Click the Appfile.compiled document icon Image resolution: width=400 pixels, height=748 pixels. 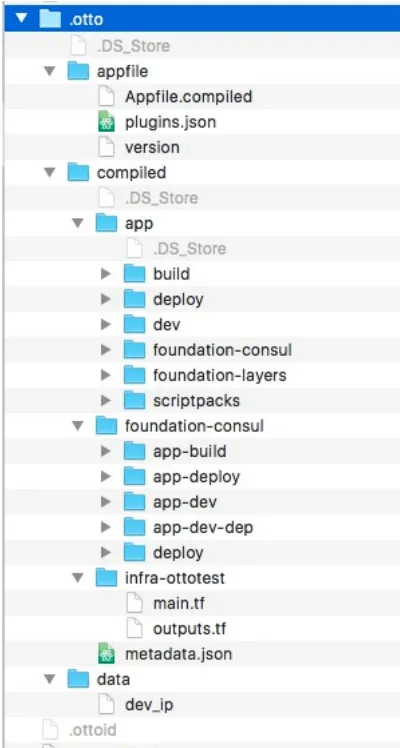click(106, 97)
